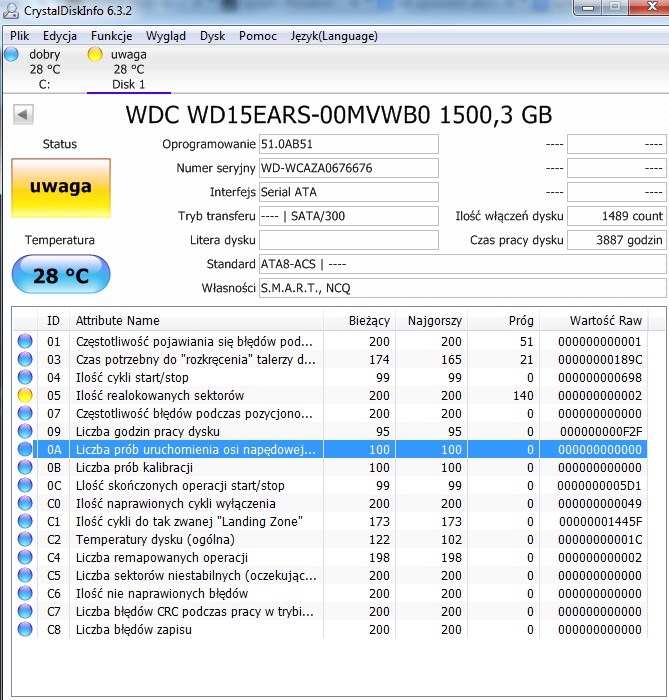Click the blue status dot of attribute 0A
669x700 pixels.
pyautogui.click(x=25, y=449)
